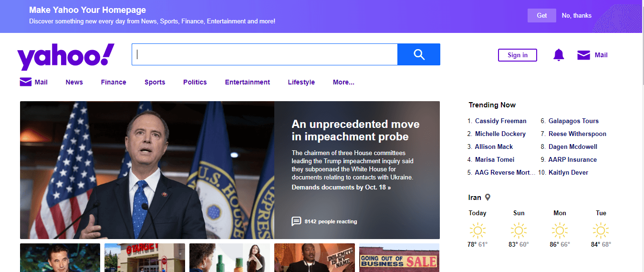Open the Sports section
644x272 pixels.
tap(155, 82)
